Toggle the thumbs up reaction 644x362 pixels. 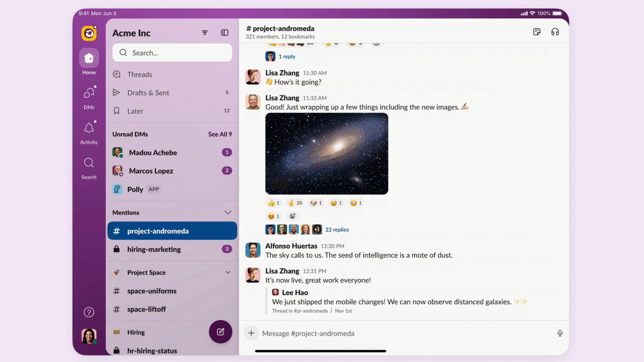pos(273,203)
